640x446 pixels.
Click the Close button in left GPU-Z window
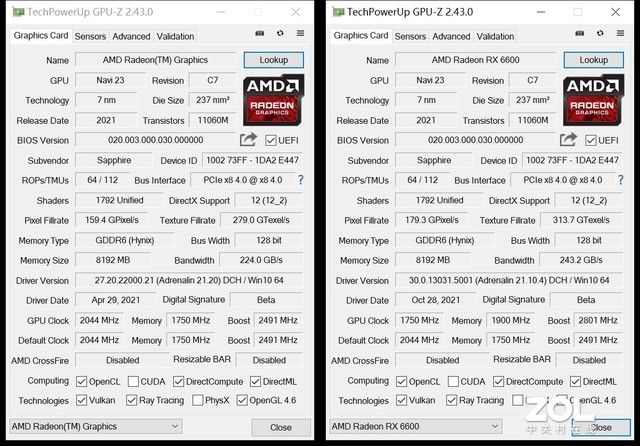coord(281,427)
